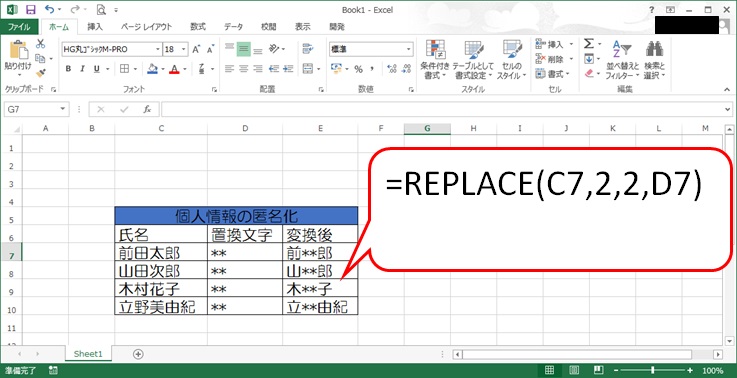Open Find and Select (検索と選択)
Image resolution: width=737 pixels, height=378 pixels.
click(654, 59)
